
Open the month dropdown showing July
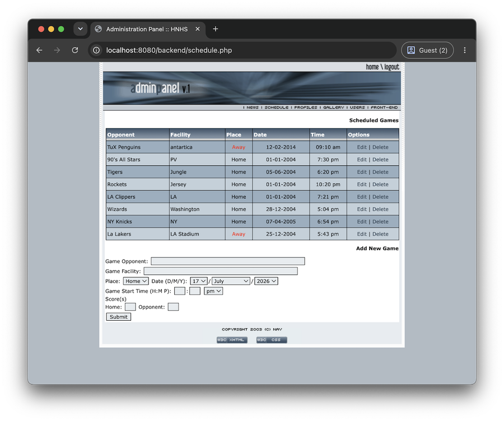pos(231,281)
